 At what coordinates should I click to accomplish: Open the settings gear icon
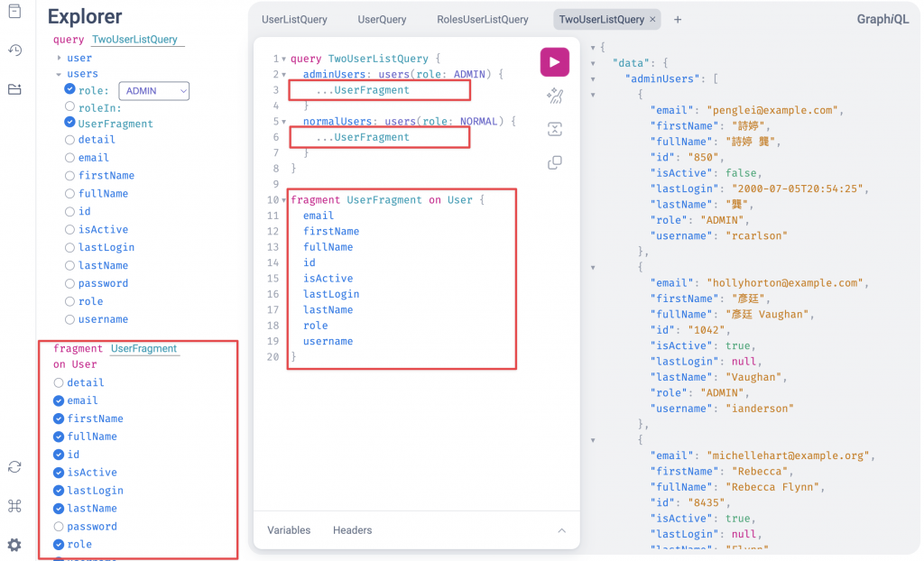tap(14, 545)
